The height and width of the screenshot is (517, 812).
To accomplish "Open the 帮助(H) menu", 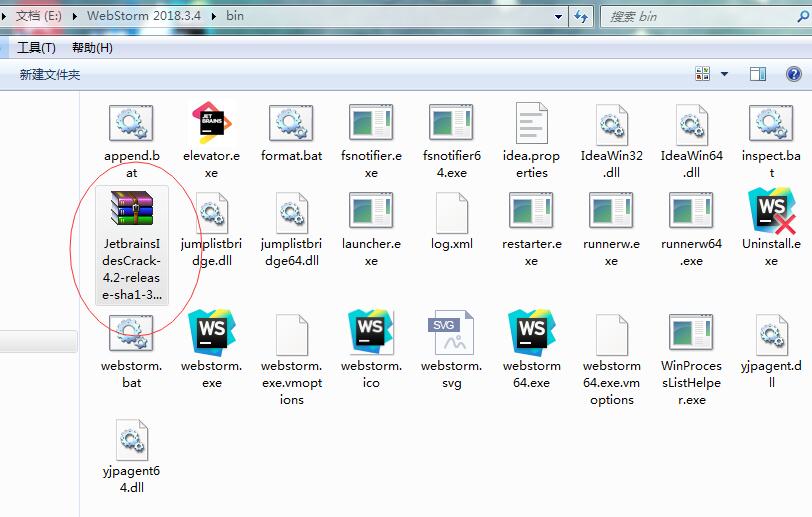I will point(92,48).
